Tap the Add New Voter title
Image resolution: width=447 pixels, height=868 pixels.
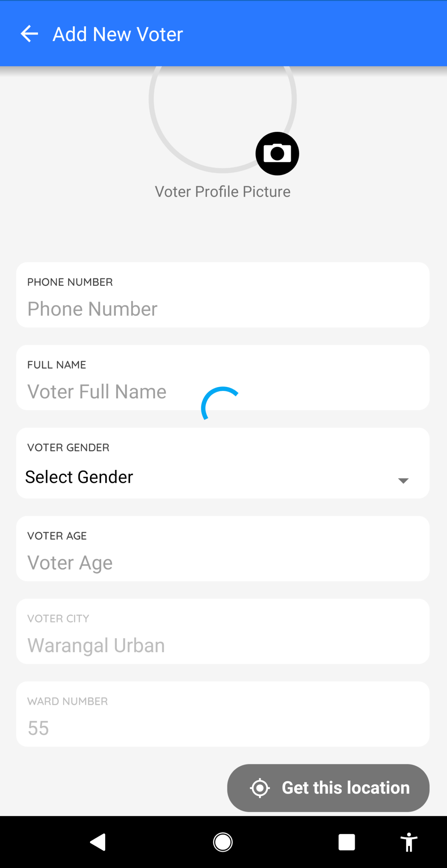[x=118, y=34]
